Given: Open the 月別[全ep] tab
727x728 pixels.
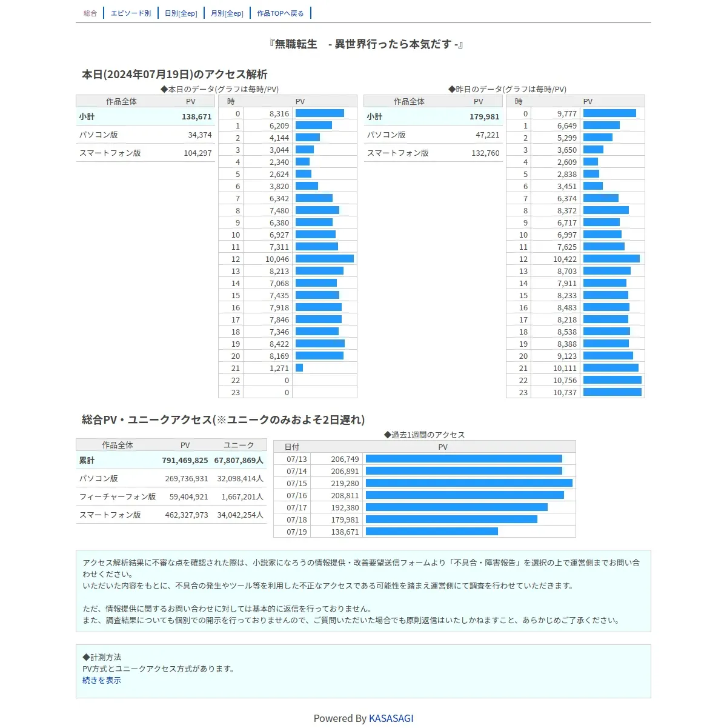Looking at the screenshot, I should pos(227,13).
